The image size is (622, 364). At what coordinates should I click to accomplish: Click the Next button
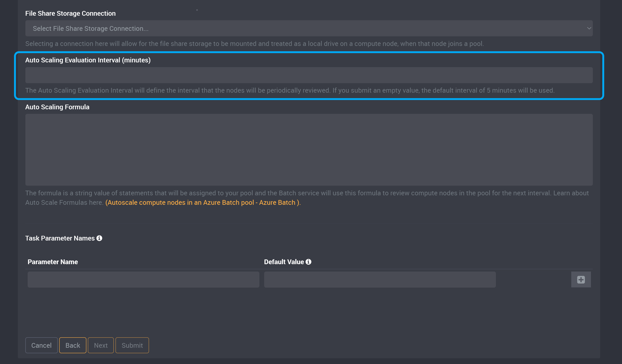click(101, 345)
